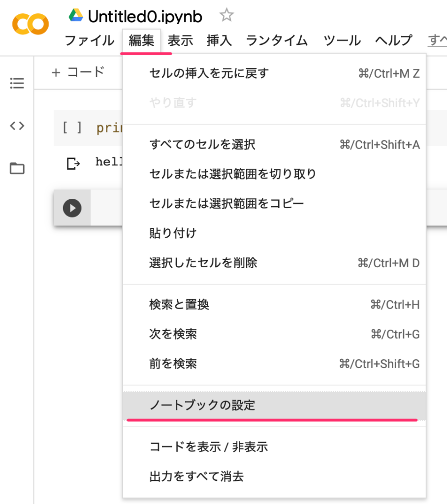Click the Colab logo icon
This screenshot has height=504, width=447.
pos(30,23)
